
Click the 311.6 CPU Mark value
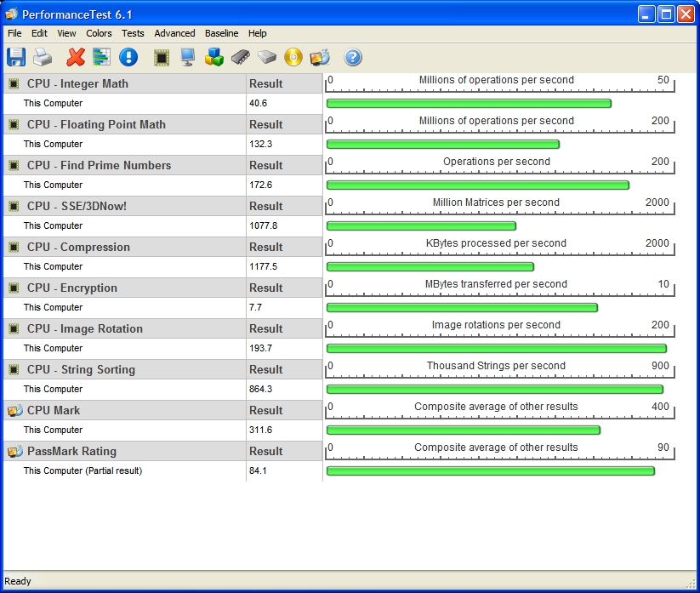coord(261,430)
